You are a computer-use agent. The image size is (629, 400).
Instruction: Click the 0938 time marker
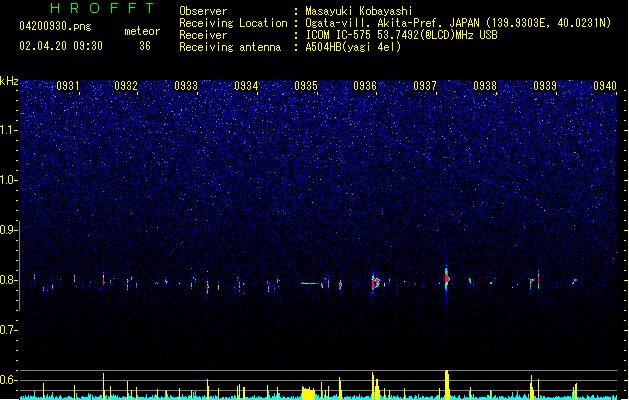point(485,86)
